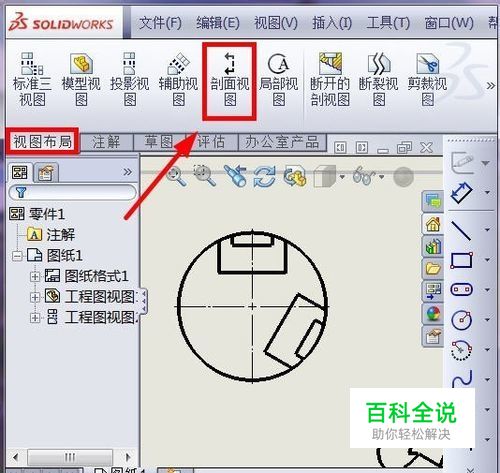The image size is (500, 473).
Task: Click the Standard 3 View (标准三视图) tool
Action: click(x=32, y=79)
